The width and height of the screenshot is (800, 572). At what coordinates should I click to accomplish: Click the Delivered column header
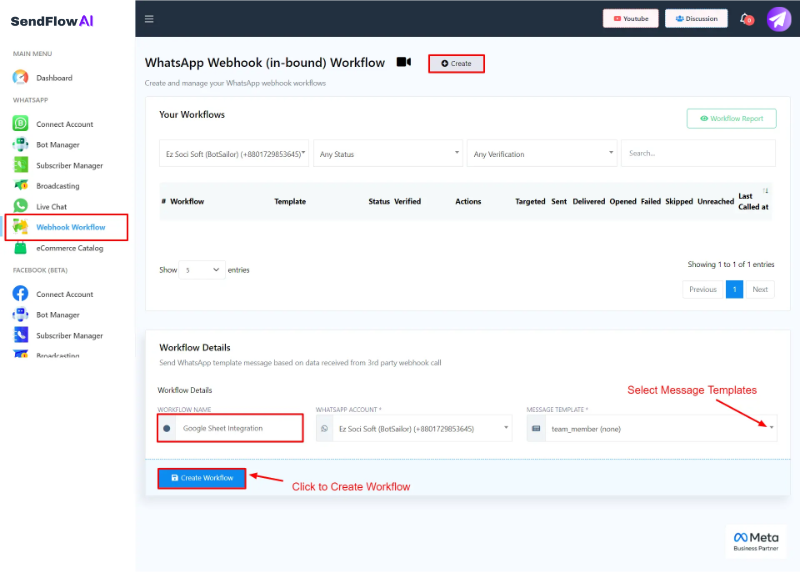point(589,202)
